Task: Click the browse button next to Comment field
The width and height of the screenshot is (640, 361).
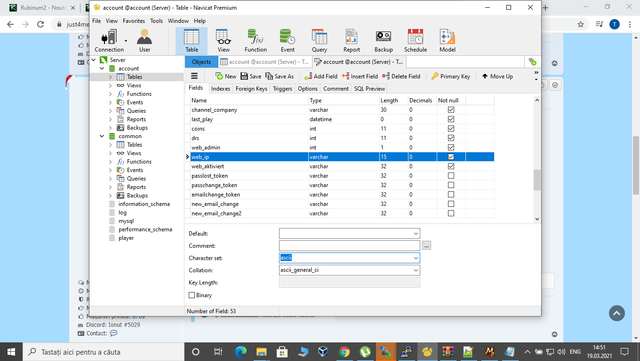Action: (427, 245)
